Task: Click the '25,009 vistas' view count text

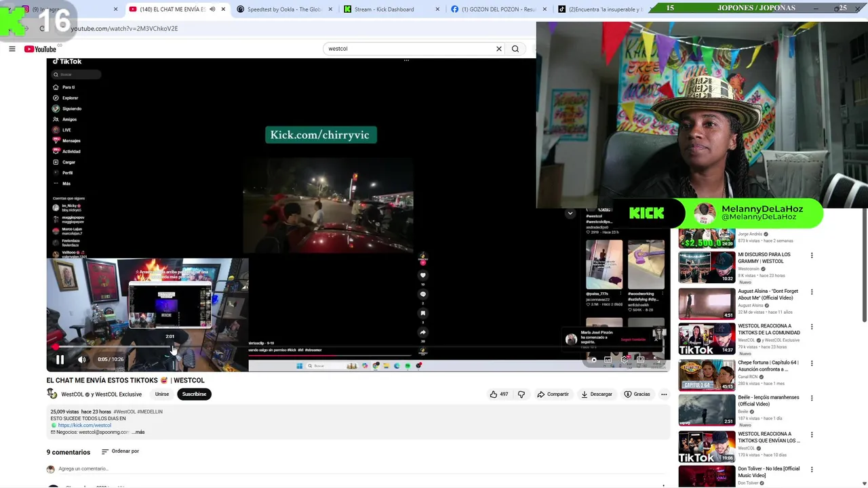Action: (64, 411)
